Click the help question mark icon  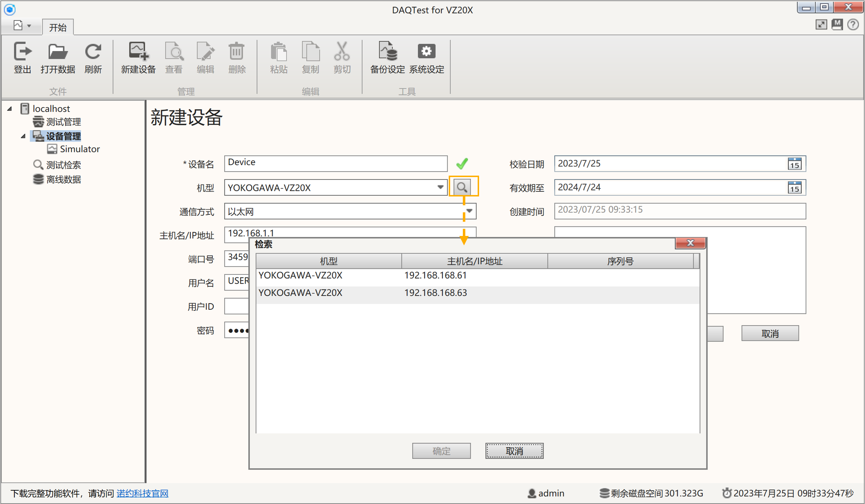853,25
